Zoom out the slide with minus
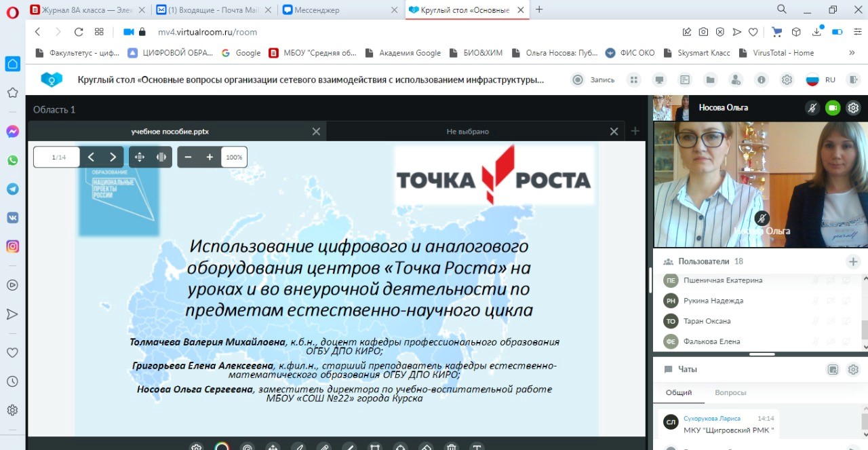This screenshot has width=868, height=450. pyautogui.click(x=188, y=157)
